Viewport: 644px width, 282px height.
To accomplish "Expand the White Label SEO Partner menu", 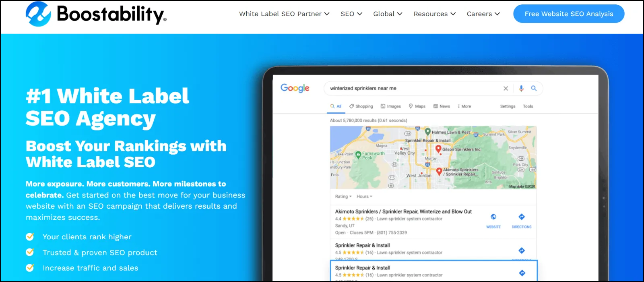I will pyautogui.click(x=284, y=14).
